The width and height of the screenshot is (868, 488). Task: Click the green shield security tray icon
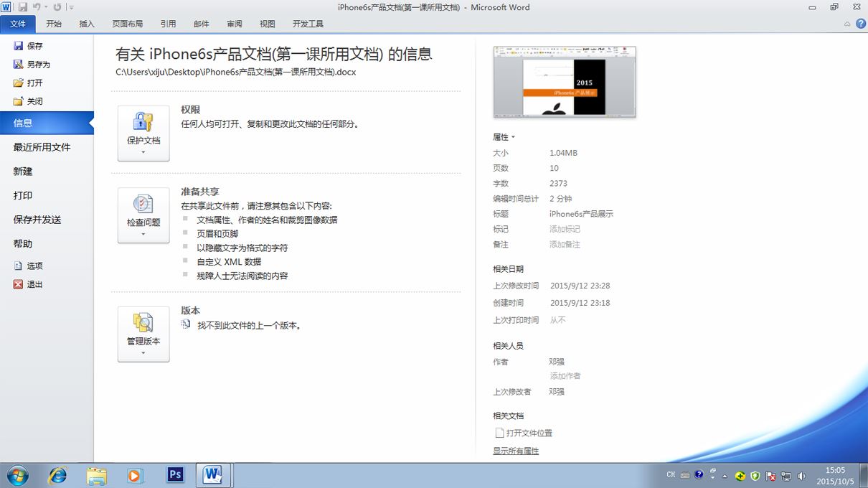[x=755, y=476]
